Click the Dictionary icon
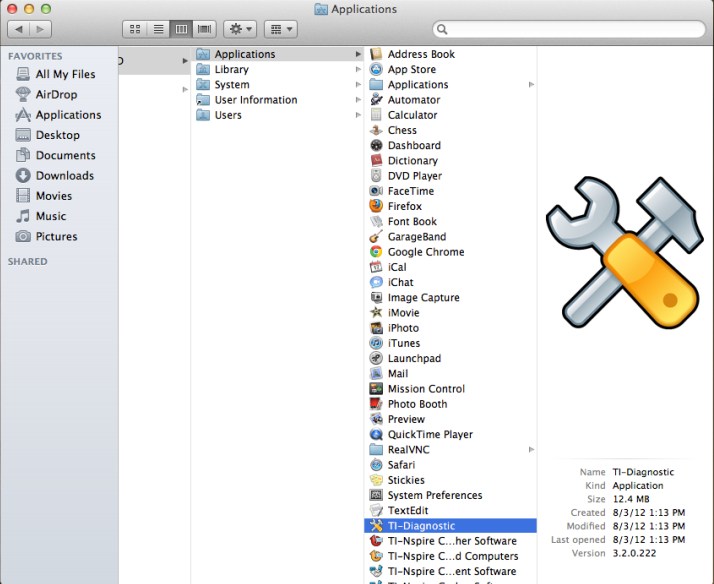This screenshot has width=714, height=584. click(x=376, y=161)
